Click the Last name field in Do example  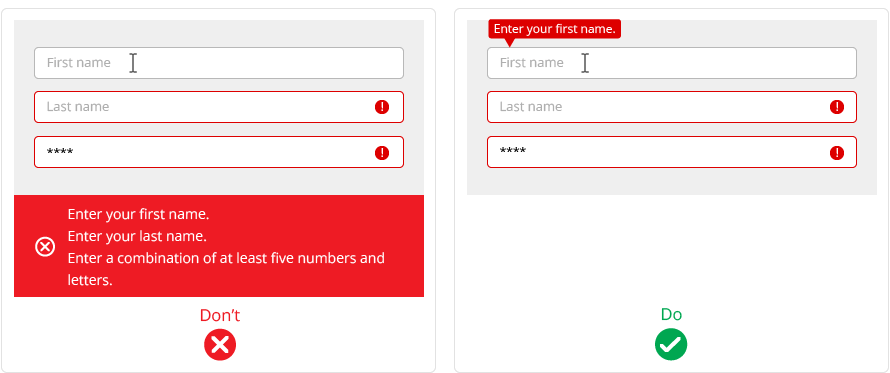671,107
